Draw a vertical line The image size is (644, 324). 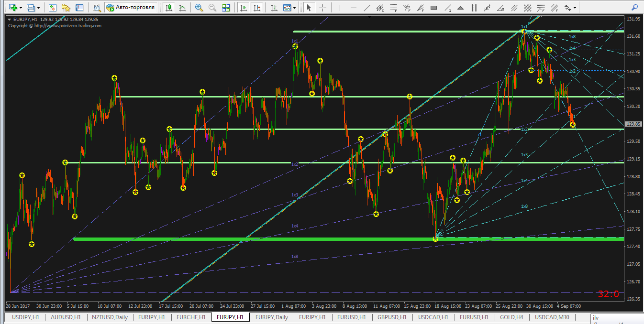[x=340, y=8]
